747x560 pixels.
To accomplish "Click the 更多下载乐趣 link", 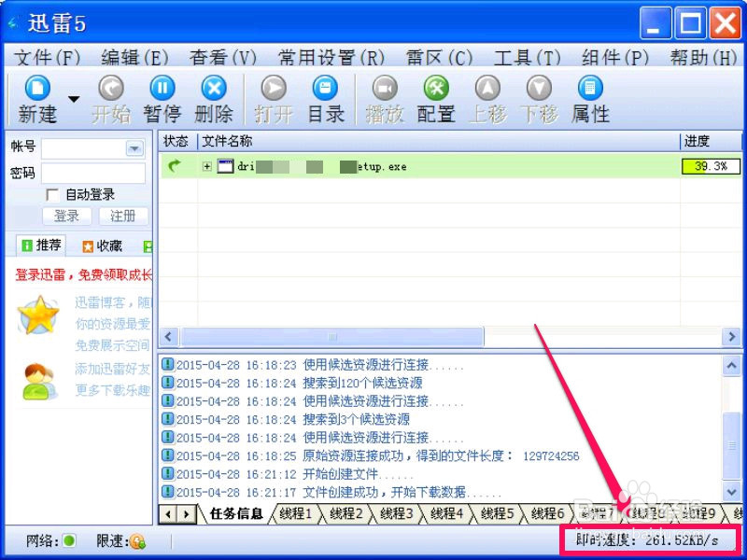I will [112, 390].
